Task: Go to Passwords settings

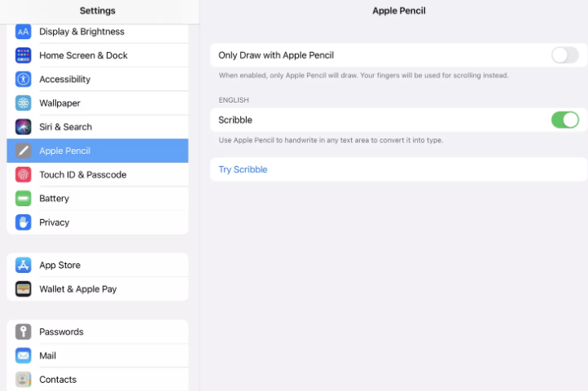Action: 98,332
